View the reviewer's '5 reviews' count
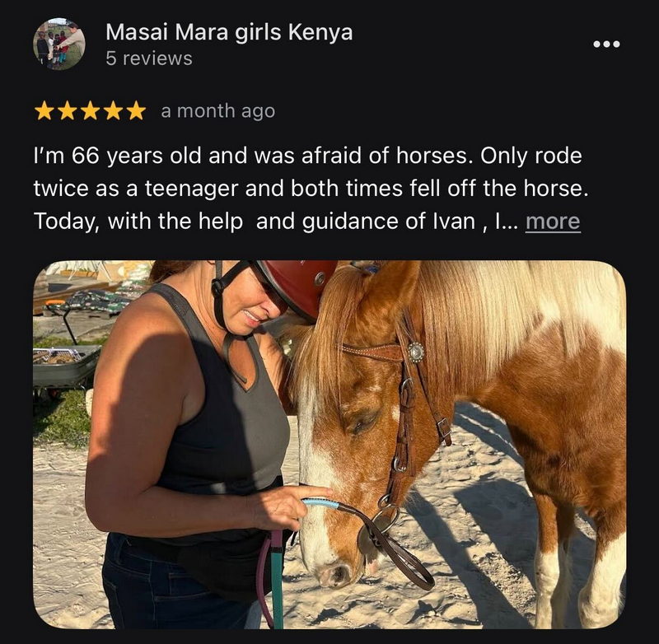 coord(149,58)
